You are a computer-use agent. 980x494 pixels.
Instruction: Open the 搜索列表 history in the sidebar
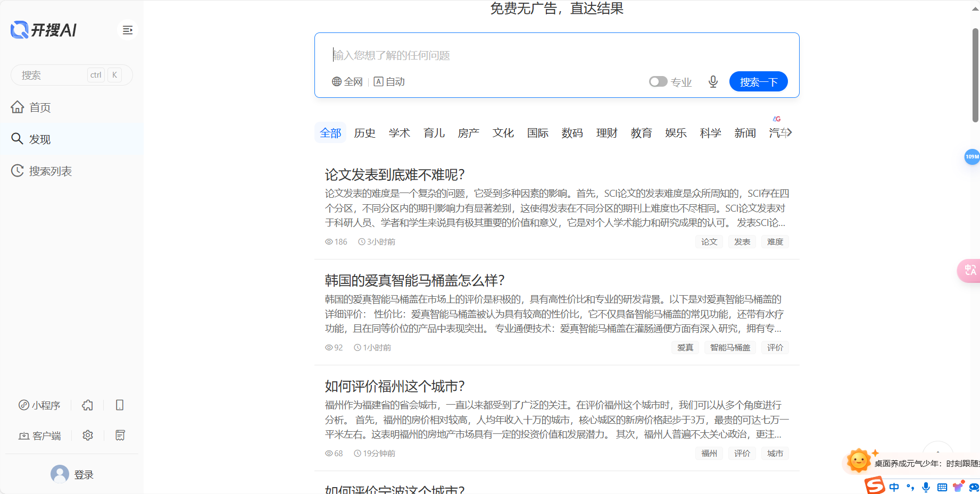tap(51, 171)
